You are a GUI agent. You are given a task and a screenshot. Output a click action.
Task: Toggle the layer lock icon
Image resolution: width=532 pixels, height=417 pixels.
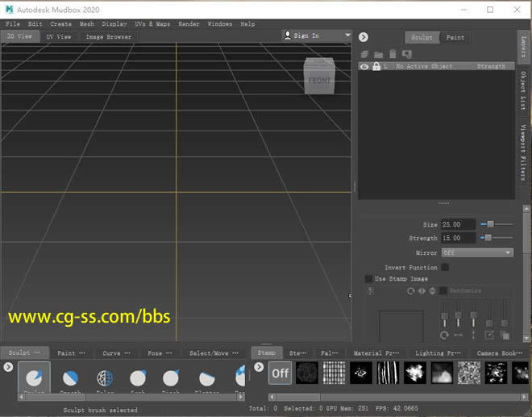[376, 66]
